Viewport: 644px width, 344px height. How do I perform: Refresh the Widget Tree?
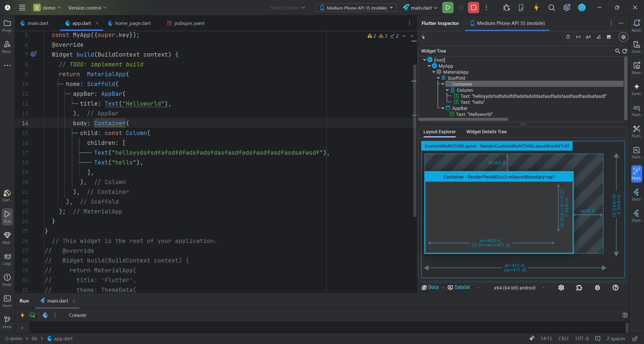pyautogui.click(x=625, y=51)
